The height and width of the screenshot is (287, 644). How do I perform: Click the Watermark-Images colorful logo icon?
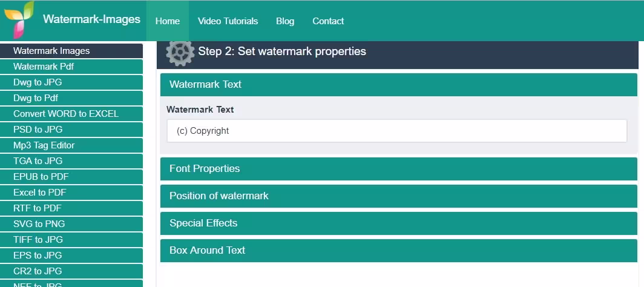coord(19,20)
